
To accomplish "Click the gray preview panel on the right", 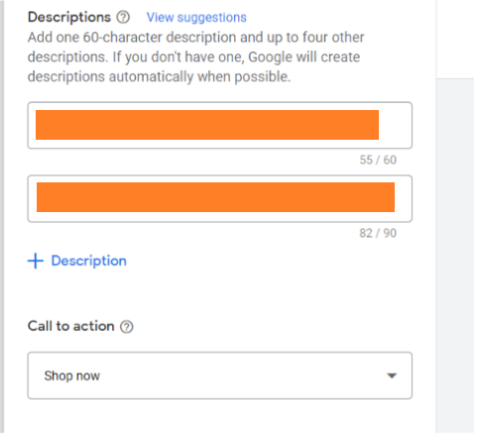I will (x=456, y=255).
